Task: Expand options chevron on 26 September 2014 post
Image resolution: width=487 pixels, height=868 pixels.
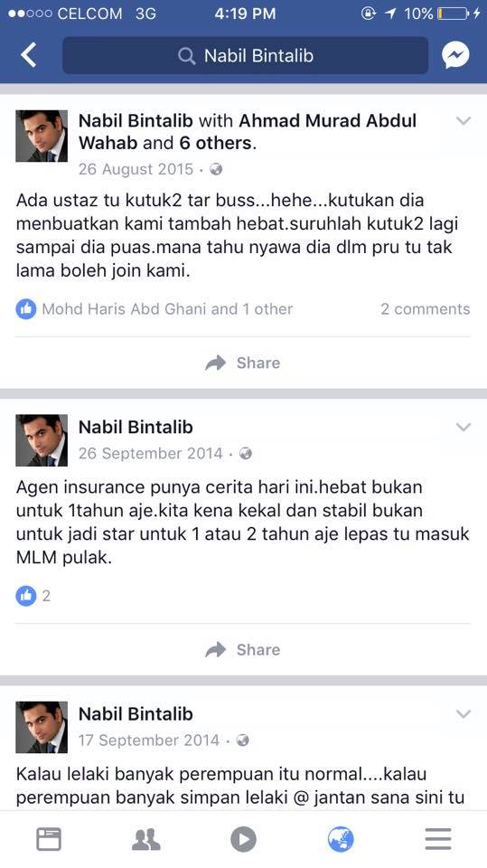Action: (464, 427)
